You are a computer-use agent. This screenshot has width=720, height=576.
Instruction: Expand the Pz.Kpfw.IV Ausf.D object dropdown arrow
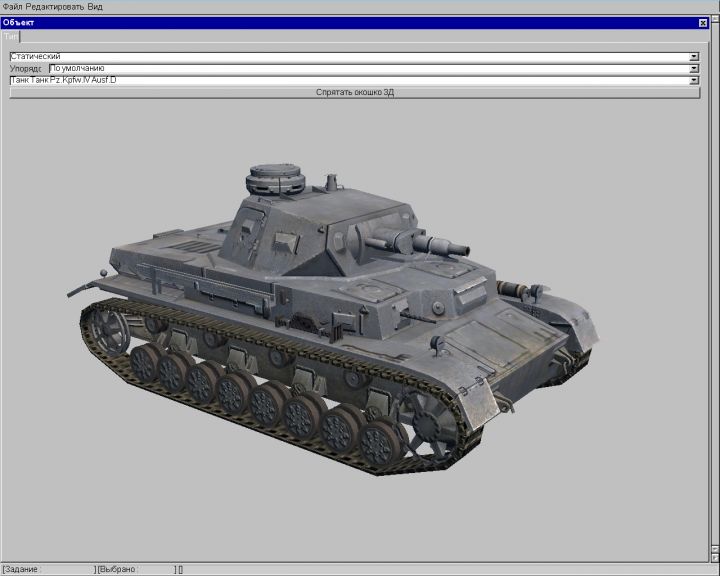pos(694,80)
